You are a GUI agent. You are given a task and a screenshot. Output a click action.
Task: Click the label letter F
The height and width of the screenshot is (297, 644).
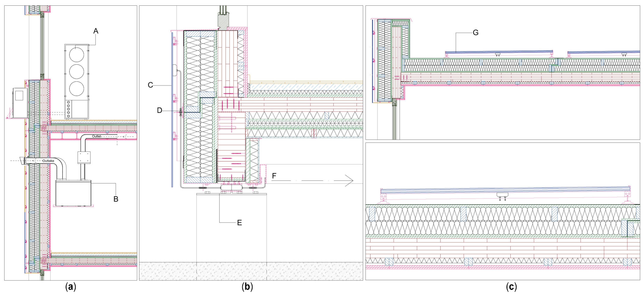tap(274, 176)
